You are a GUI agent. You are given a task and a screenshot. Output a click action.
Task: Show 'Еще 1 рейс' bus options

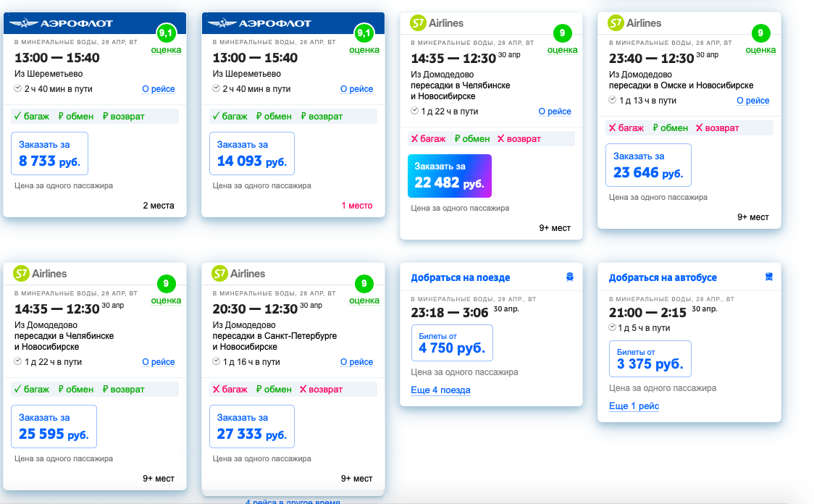click(x=634, y=406)
